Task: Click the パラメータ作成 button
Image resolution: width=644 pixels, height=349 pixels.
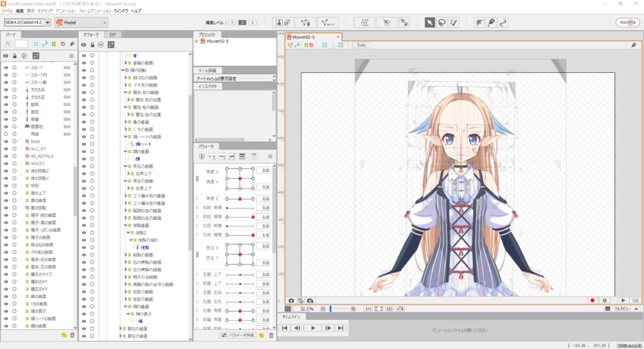Action: (x=238, y=335)
